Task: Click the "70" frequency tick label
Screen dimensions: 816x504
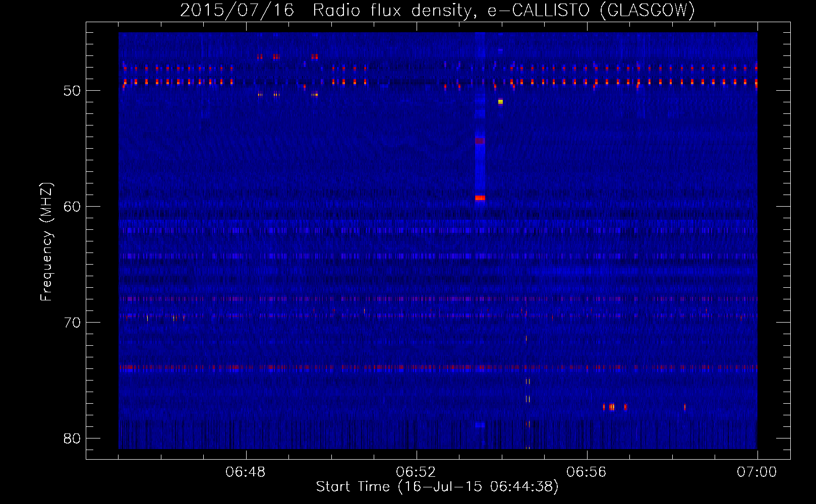Action: pos(72,323)
